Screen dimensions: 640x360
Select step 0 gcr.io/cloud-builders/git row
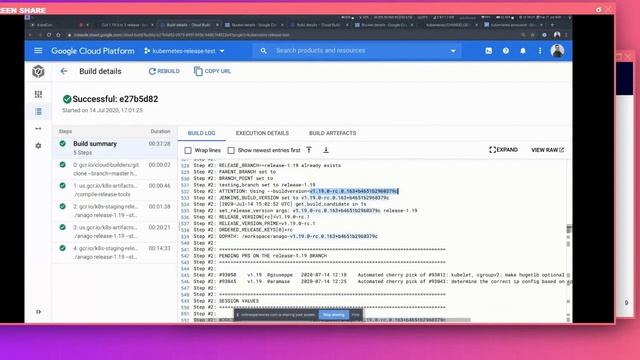tap(115, 169)
